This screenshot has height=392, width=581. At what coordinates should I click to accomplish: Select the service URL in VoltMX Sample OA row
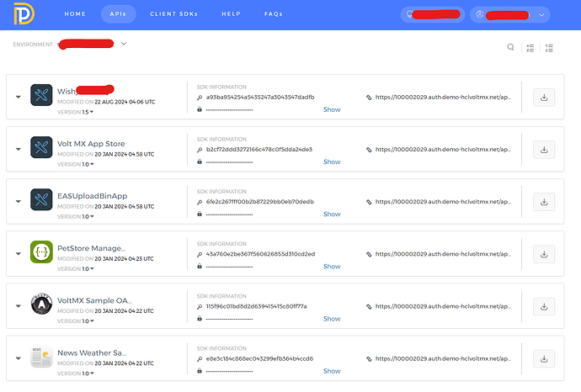pyautogui.click(x=443, y=306)
